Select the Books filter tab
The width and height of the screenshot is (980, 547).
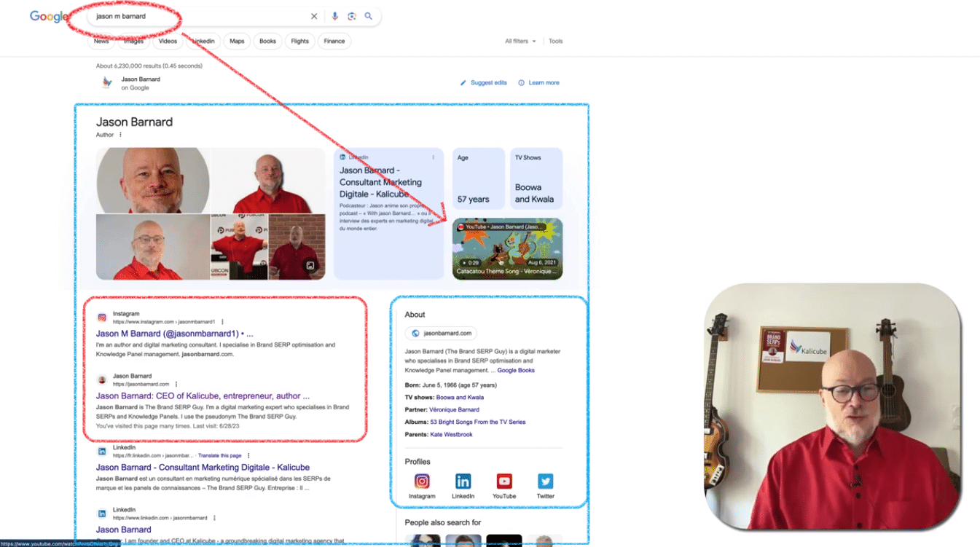268,42
